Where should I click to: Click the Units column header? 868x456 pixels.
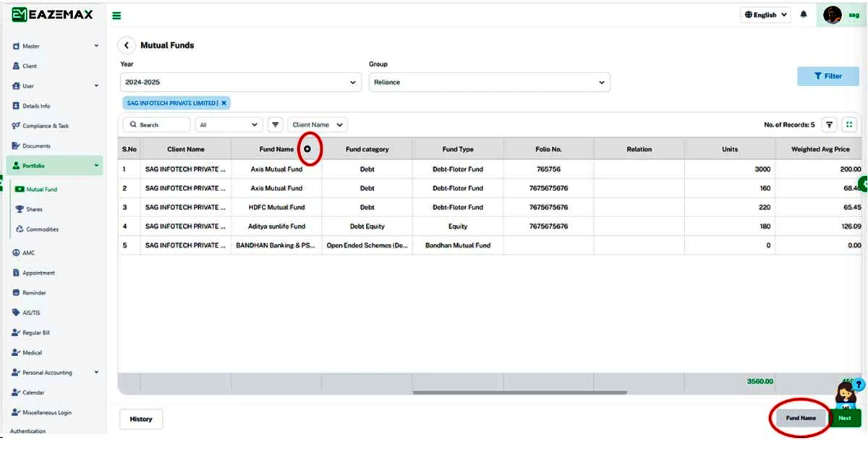coord(730,149)
